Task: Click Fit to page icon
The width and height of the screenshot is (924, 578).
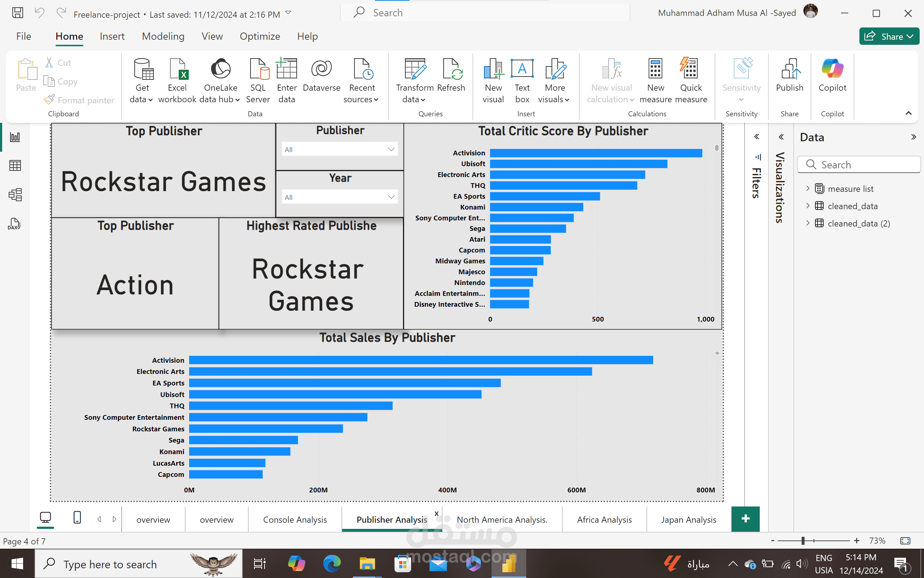Action: click(x=905, y=540)
